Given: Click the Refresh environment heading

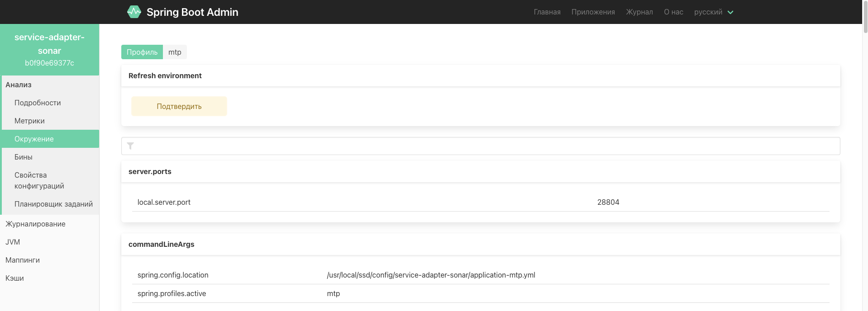Looking at the screenshot, I should (x=165, y=75).
